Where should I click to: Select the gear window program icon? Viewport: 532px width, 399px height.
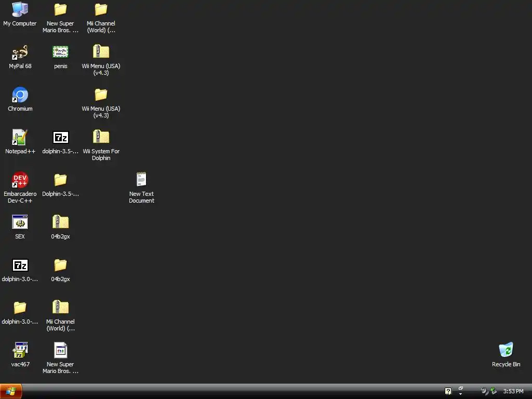coord(20,222)
